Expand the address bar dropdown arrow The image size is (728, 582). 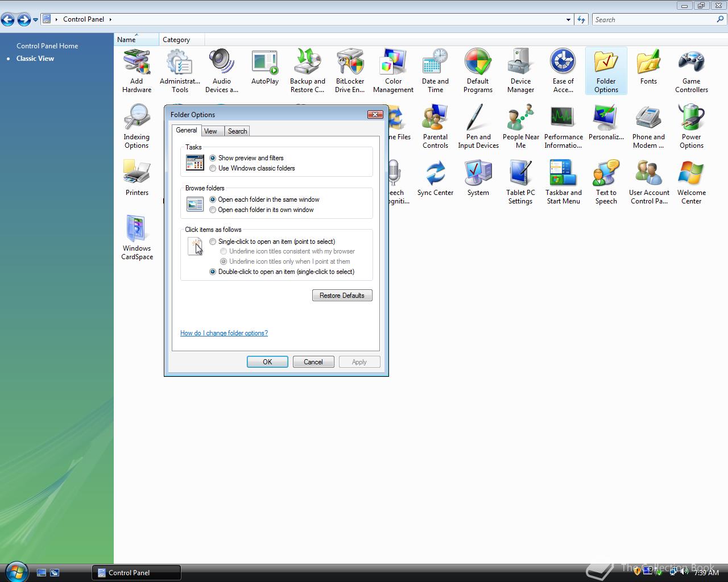pyautogui.click(x=568, y=19)
